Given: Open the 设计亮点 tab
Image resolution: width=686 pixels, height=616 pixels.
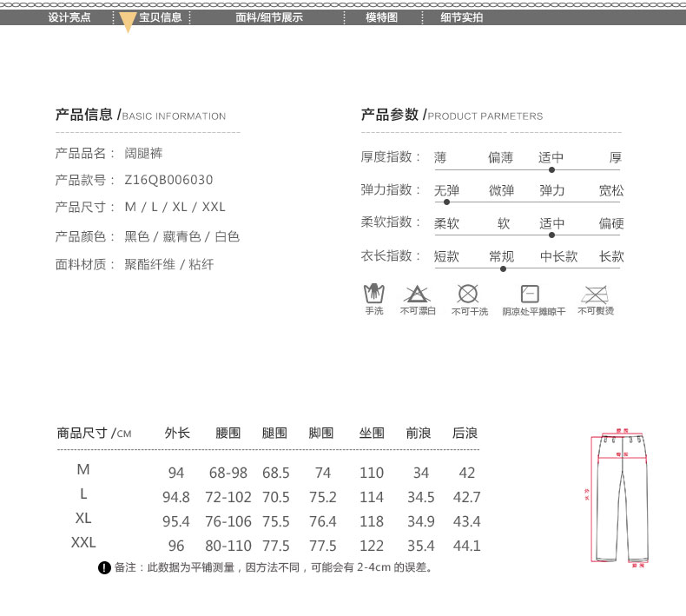Looking at the screenshot, I should [69, 17].
